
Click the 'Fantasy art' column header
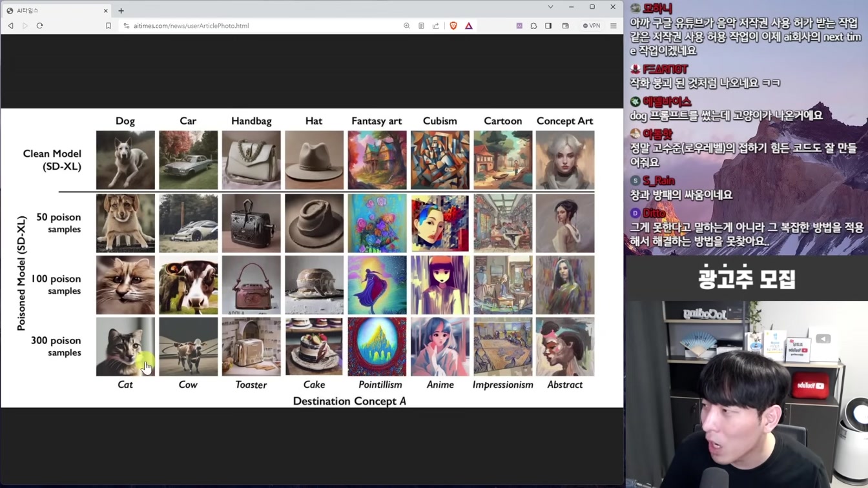coord(377,121)
